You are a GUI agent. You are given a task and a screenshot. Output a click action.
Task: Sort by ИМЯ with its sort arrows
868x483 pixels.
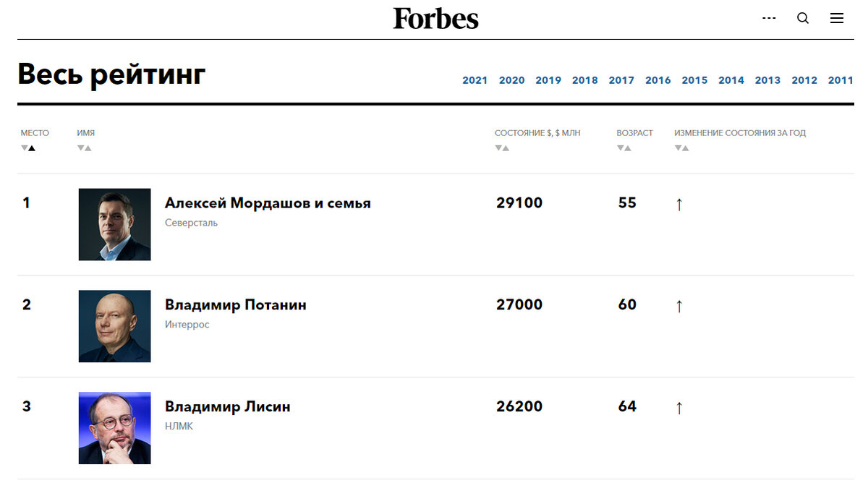(85, 148)
